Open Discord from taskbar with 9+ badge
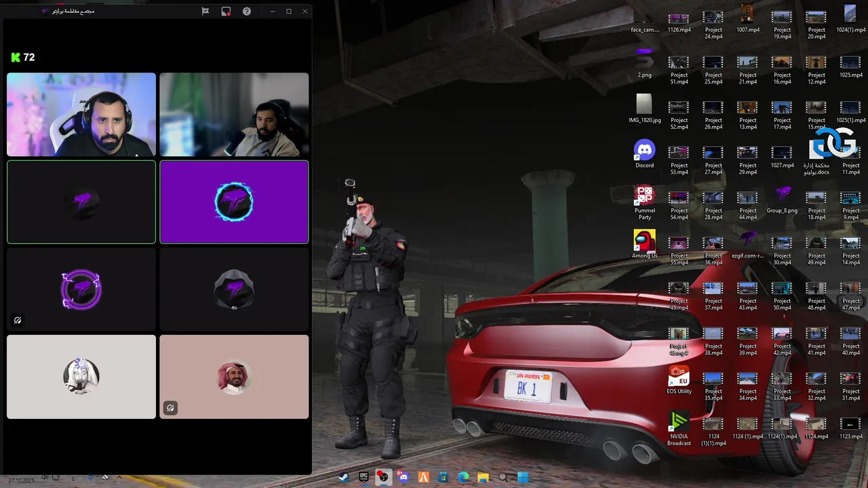 pos(403,477)
